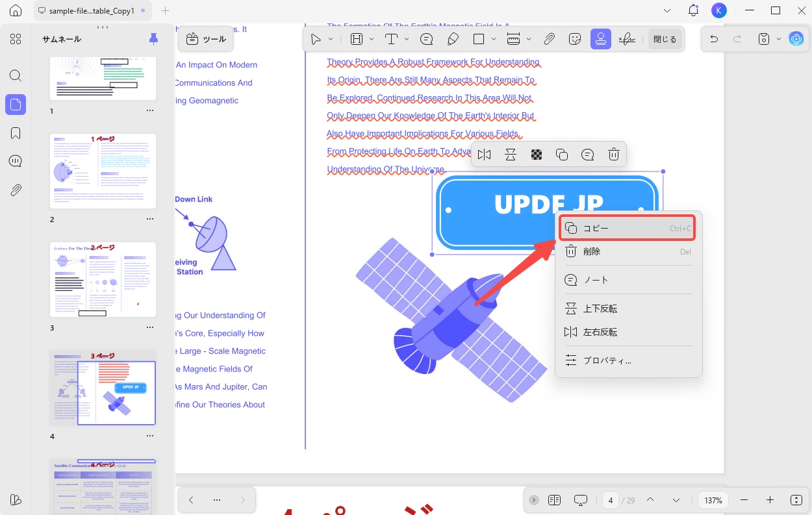
Task: Click the page number field showing 4
Action: [611, 500]
